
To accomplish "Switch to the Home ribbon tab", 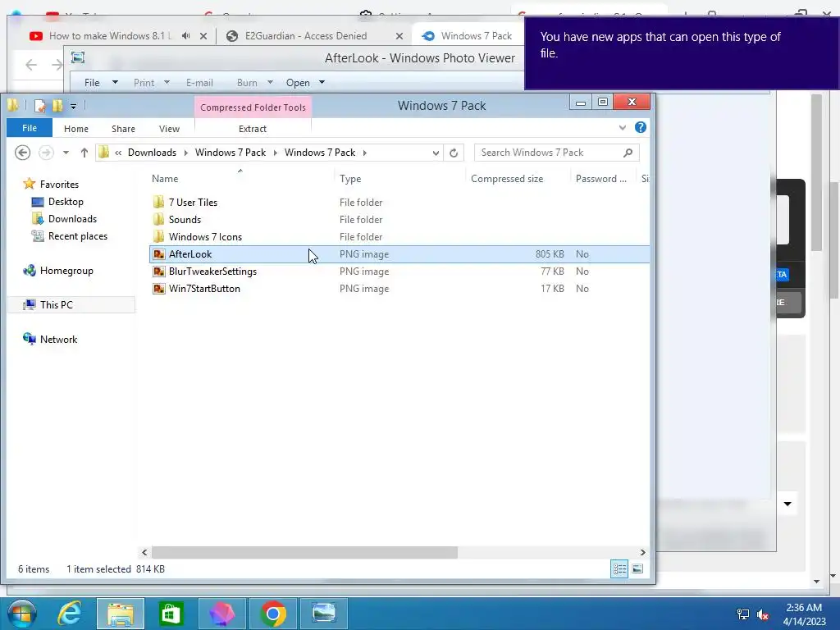I will [76, 129].
